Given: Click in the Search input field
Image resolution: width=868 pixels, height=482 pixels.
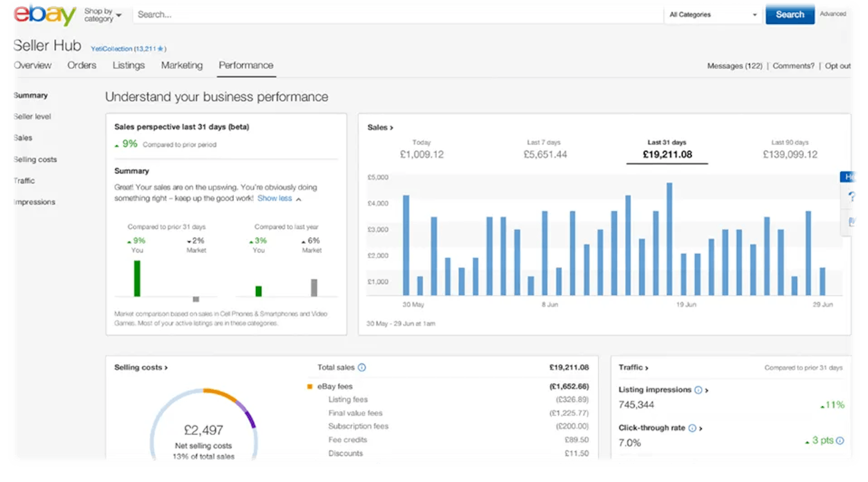Looking at the screenshot, I should tap(398, 14).
